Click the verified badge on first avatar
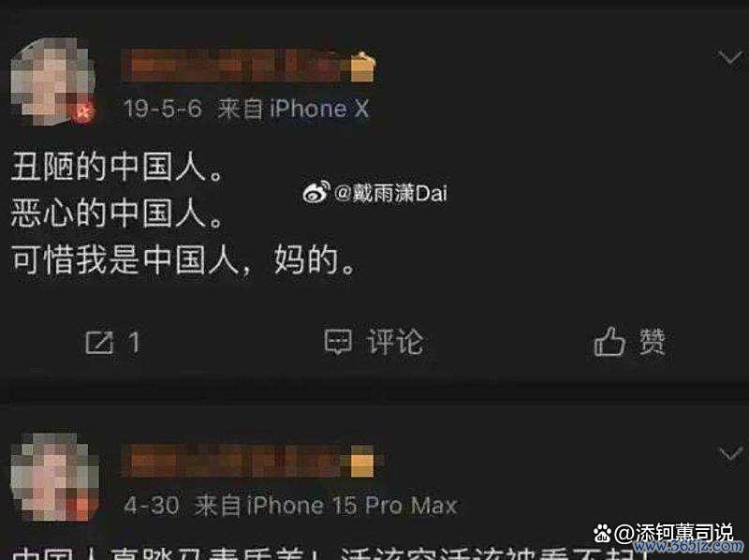Screen dimensions: 749x560 click(x=84, y=113)
